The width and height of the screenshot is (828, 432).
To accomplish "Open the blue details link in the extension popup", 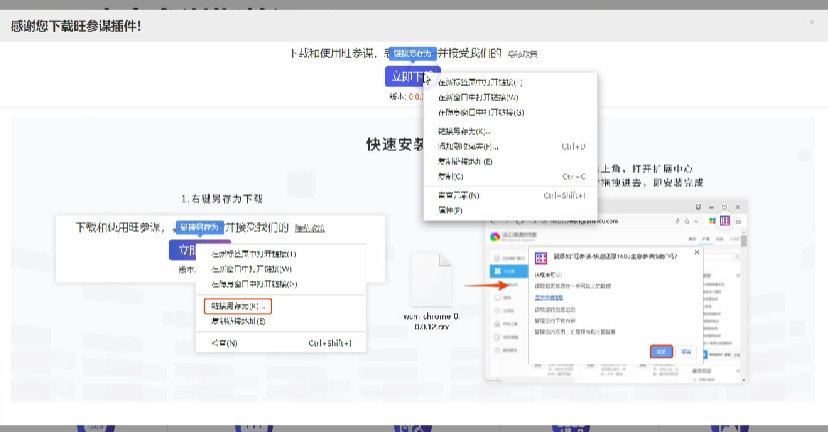I will point(549,298).
